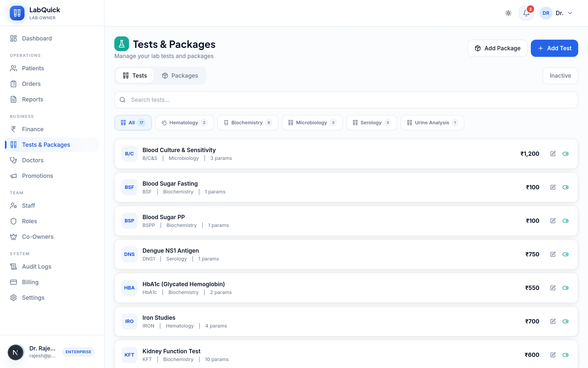The width and height of the screenshot is (588, 368).
Task: Click the HBA test badge
Action: point(129,288)
